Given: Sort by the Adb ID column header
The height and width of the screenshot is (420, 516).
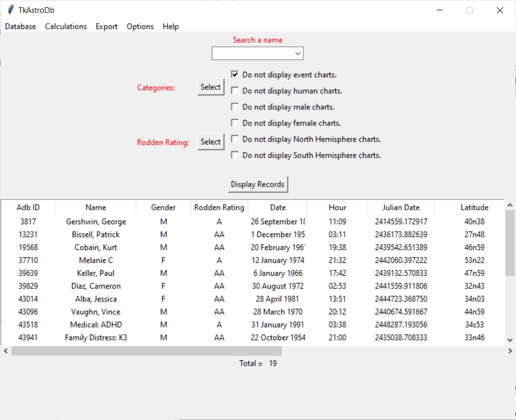Looking at the screenshot, I should coord(28,207).
